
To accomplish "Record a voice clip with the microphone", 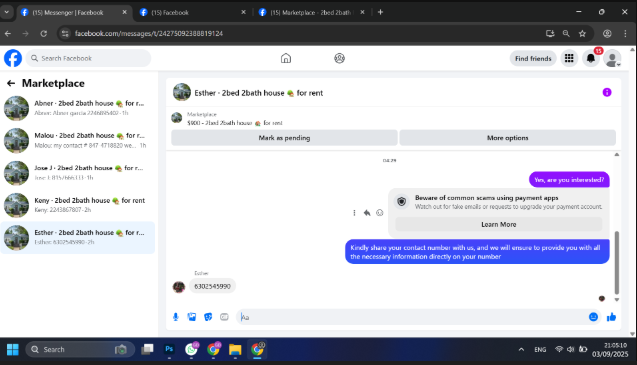I will click(x=176, y=317).
